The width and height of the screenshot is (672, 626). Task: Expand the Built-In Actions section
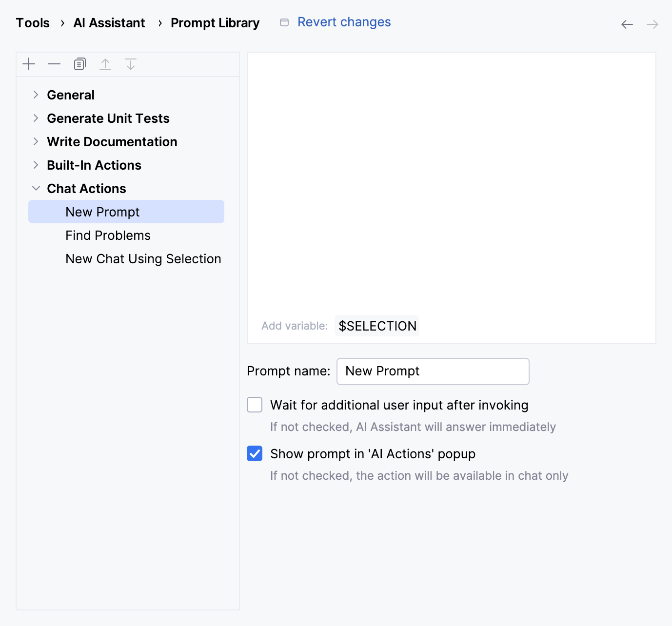click(36, 165)
